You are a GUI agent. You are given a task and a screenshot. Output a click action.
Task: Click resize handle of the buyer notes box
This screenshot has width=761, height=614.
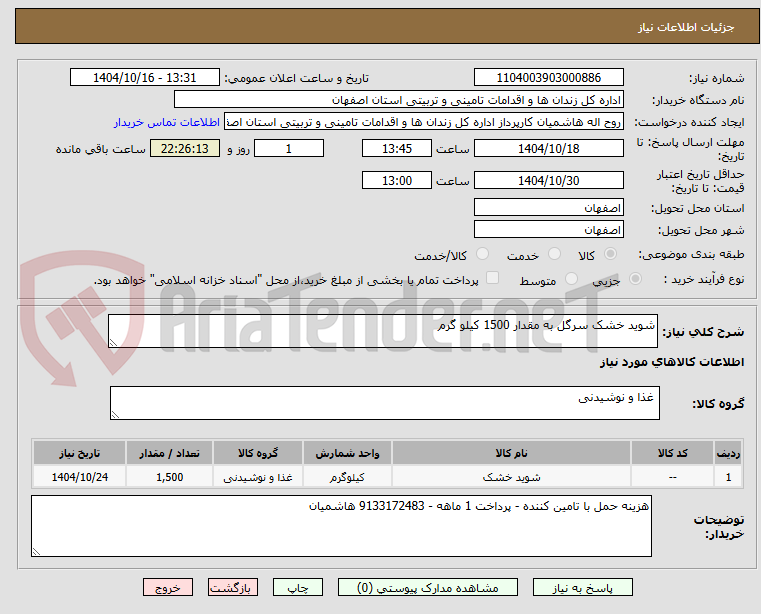(x=36, y=552)
